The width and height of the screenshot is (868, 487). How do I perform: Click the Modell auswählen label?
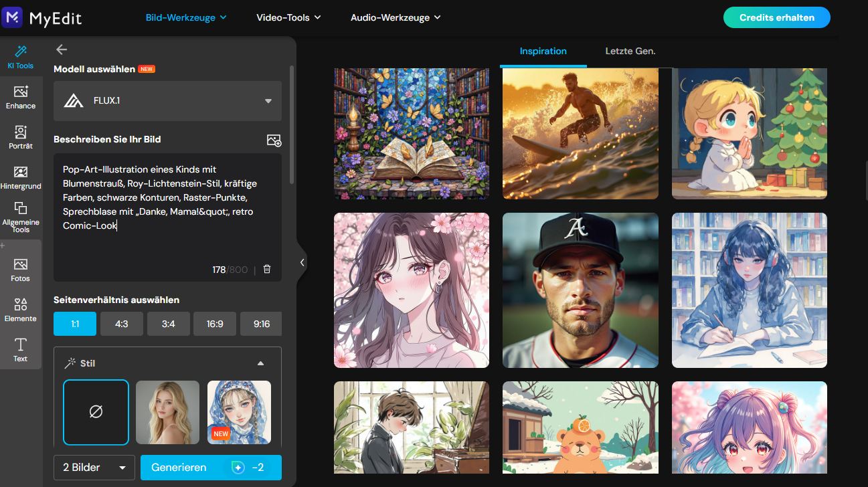point(94,69)
